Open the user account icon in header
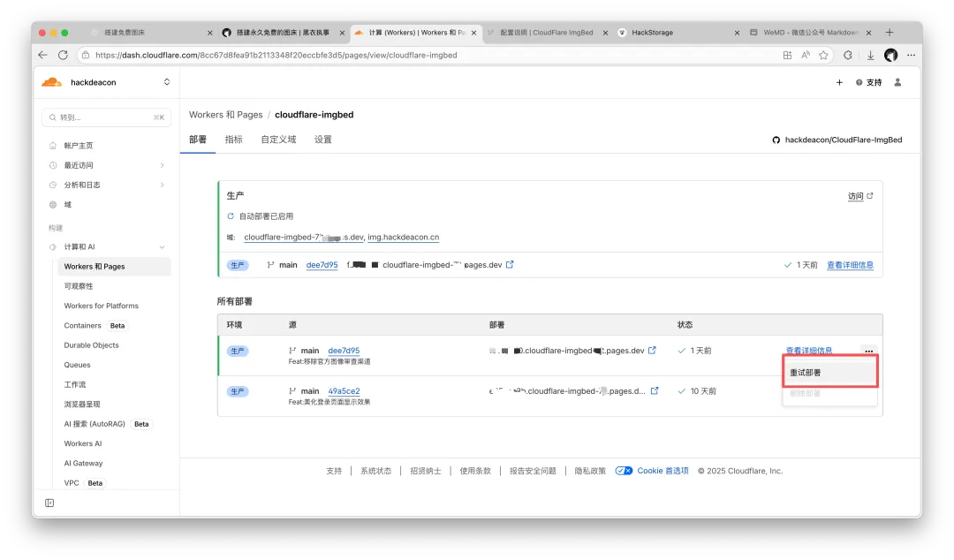 [897, 82]
